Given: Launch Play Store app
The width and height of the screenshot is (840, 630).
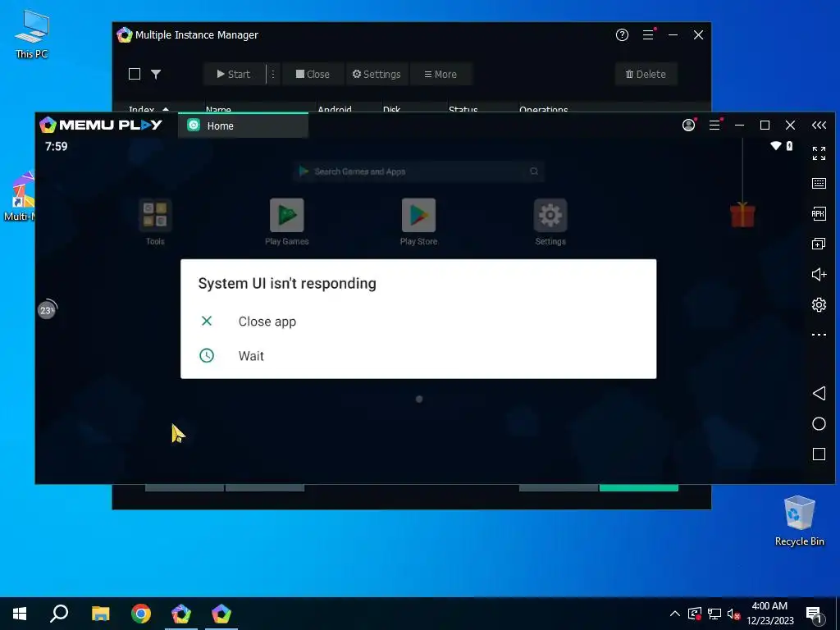Looking at the screenshot, I should click(418, 221).
